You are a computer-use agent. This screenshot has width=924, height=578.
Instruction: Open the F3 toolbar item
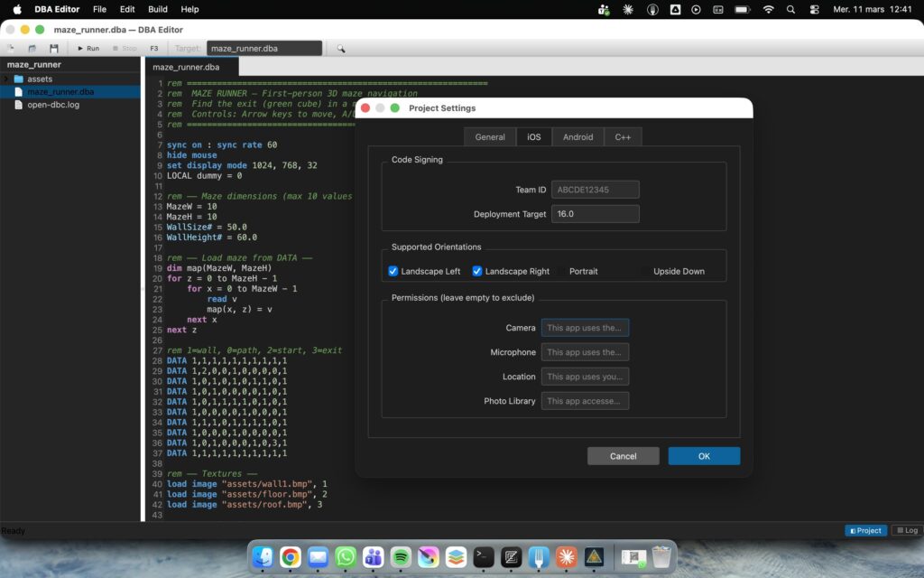point(153,49)
